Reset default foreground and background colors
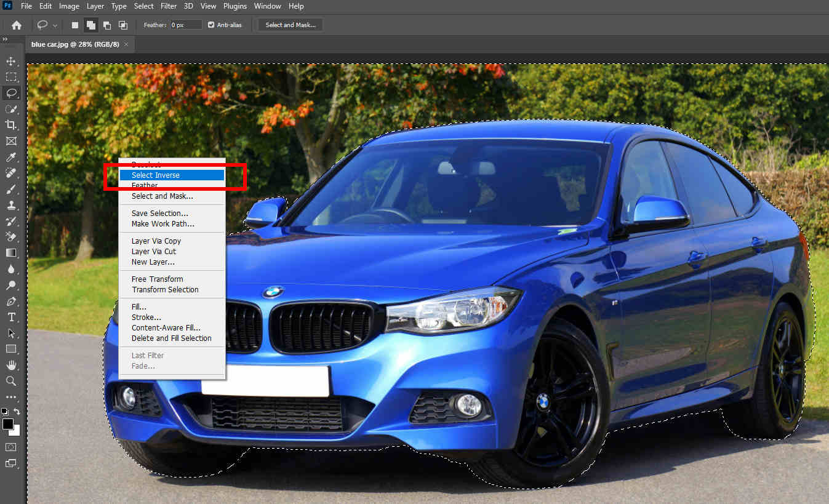The image size is (829, 504). tap(5, 412)
